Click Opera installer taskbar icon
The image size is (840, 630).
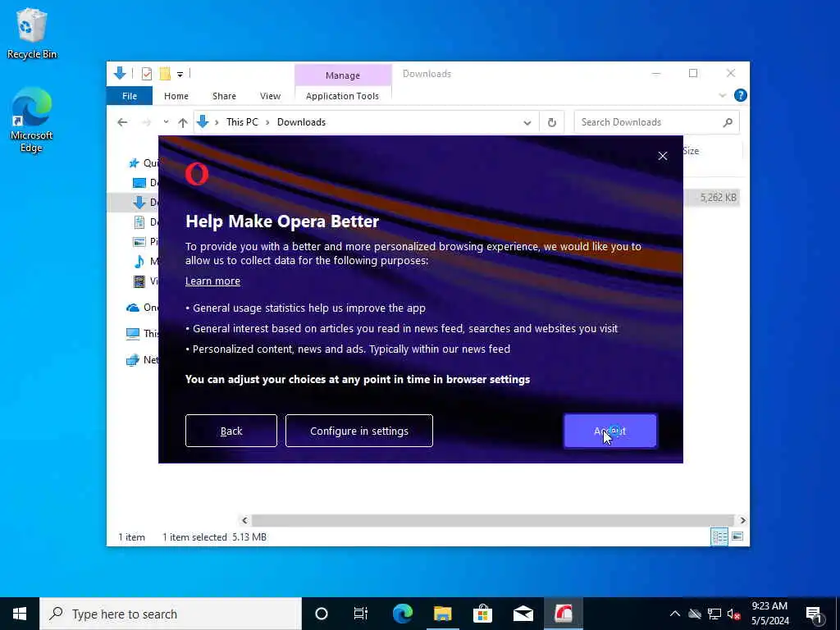[x=563, y=614]
